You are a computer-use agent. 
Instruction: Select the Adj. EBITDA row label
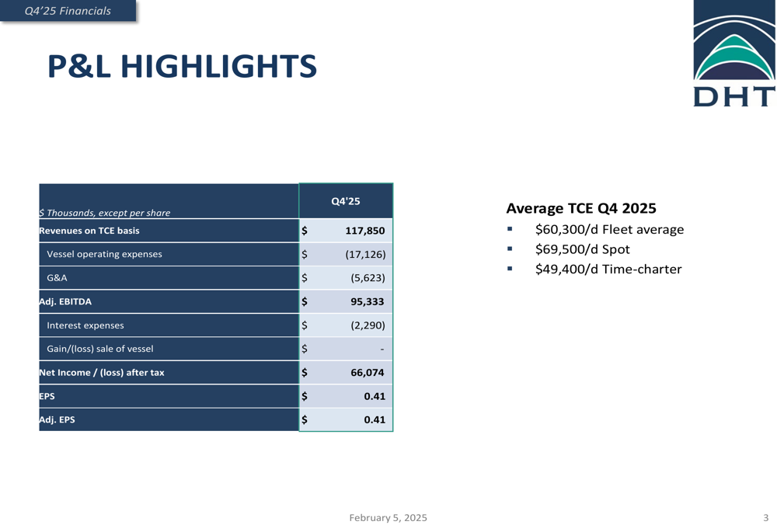65,301
